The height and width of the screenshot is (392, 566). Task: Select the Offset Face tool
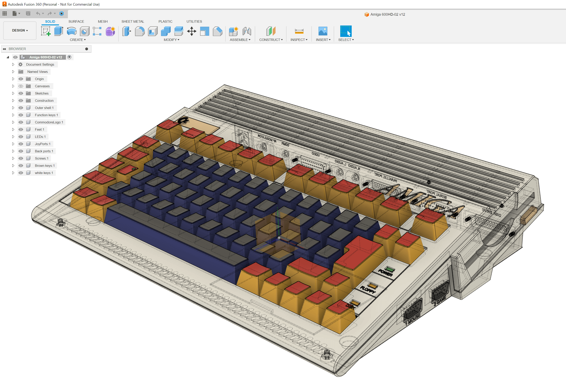point(179,31)
